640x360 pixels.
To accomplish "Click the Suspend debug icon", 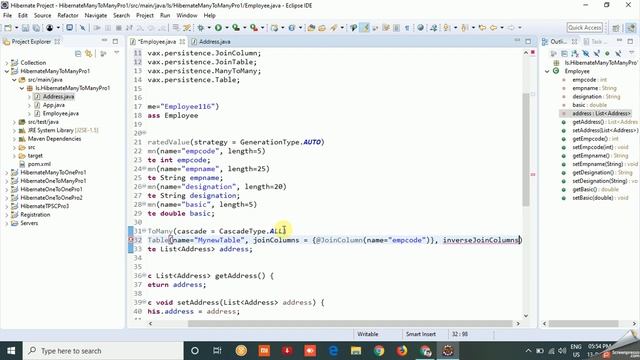I will [108, 28].
